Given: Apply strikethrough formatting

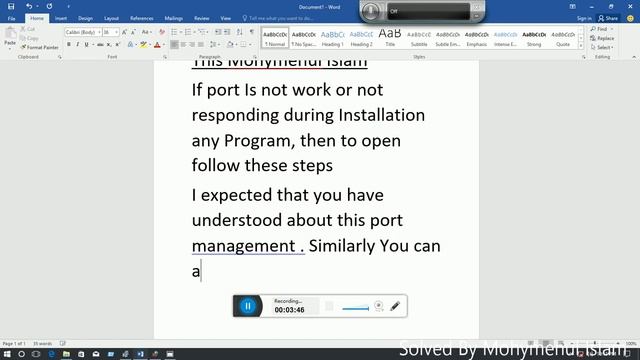Looking at the screenshot, I should point(100,44).
